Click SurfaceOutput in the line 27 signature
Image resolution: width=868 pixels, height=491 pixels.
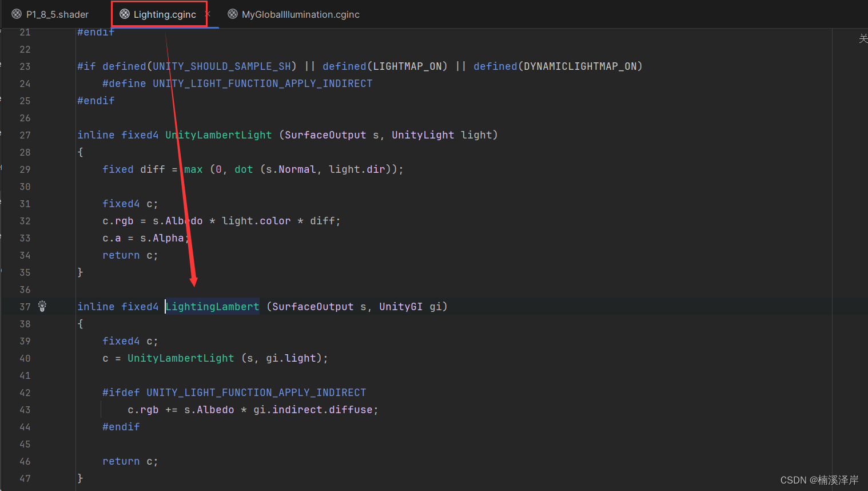click(325, 135)
